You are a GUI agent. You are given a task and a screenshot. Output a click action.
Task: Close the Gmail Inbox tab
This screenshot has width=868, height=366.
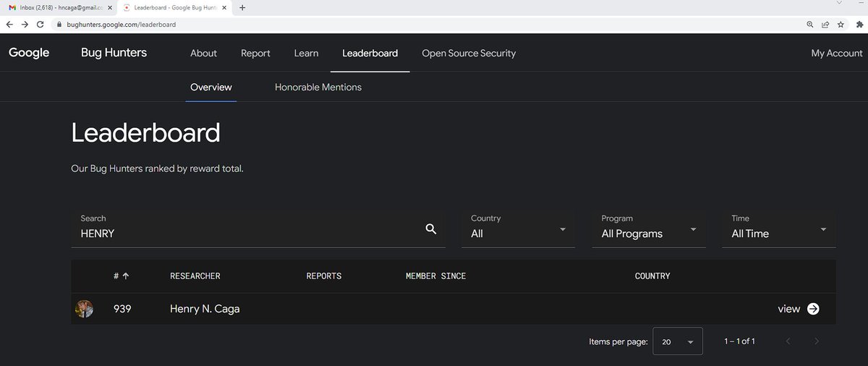(x=110, y=7)
